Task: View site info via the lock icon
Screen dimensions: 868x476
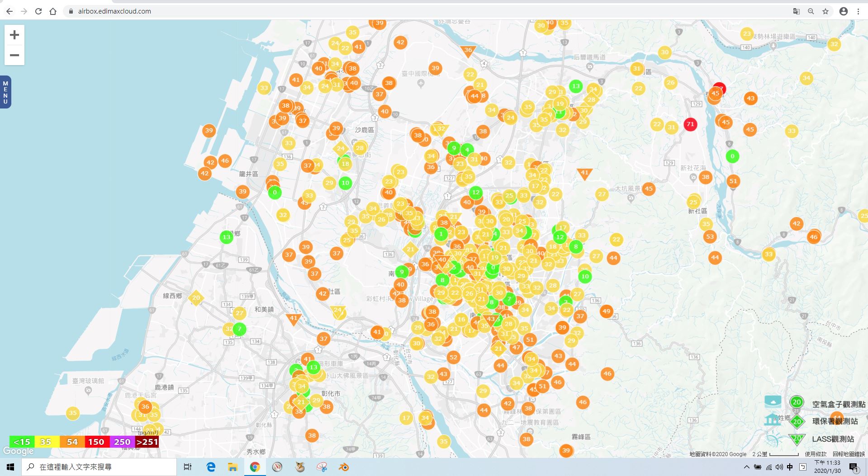Action: click(x=71, y=11)
